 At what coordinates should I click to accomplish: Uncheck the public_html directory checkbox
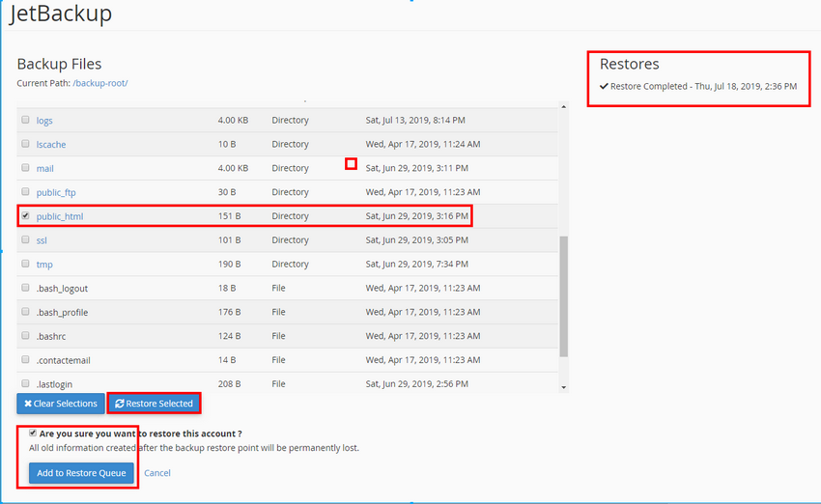25,216
